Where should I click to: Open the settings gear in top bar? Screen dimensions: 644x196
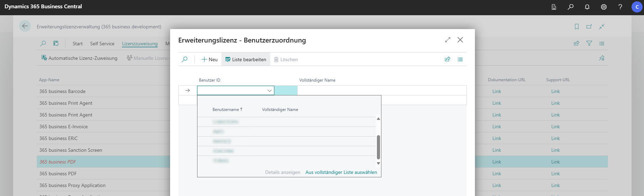tap(604, 7)
